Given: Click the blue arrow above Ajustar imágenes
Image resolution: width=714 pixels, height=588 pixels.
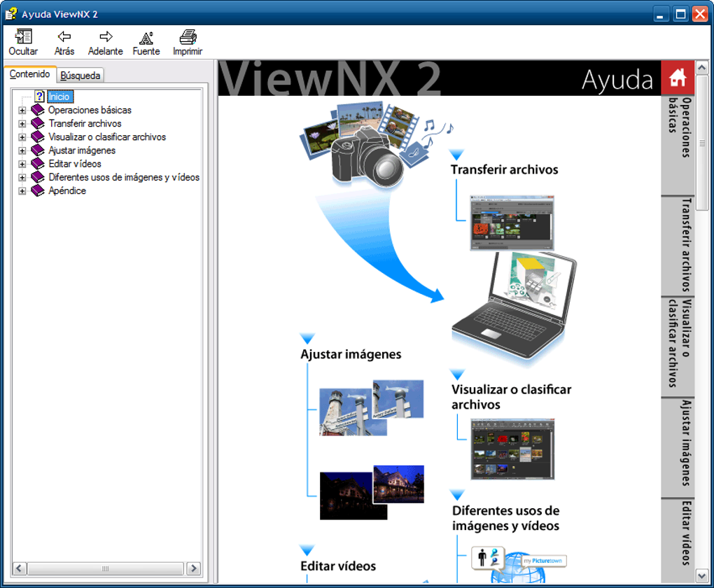Looking at the screenshot, I should pos(307,338).
